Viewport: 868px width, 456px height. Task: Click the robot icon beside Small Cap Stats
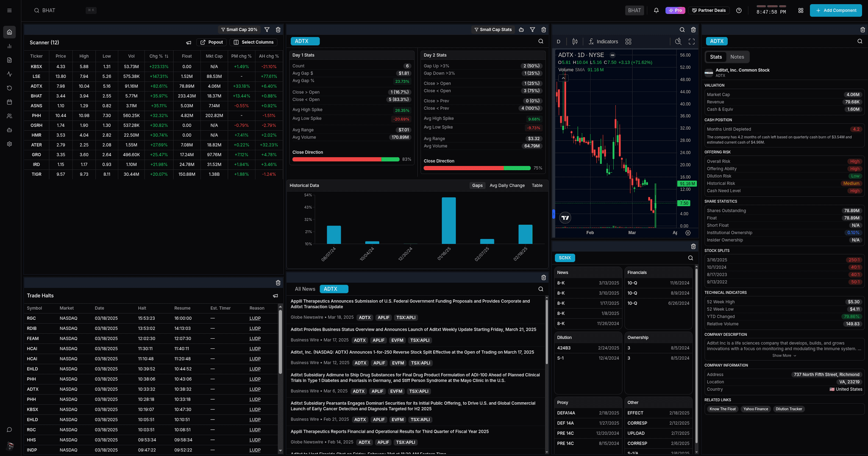(521, 30)
